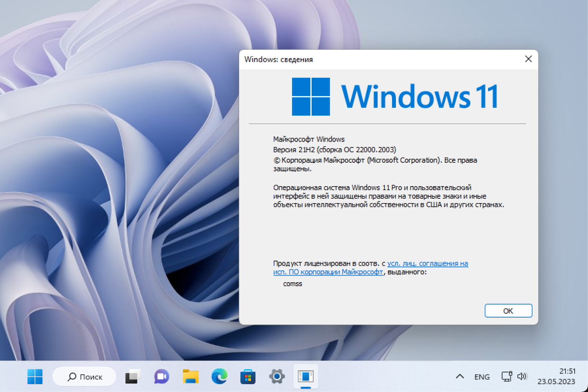Open the Windows Start menu
This screenshot has height=392, width=588.
pyautogui.click(x=35, y=377)
